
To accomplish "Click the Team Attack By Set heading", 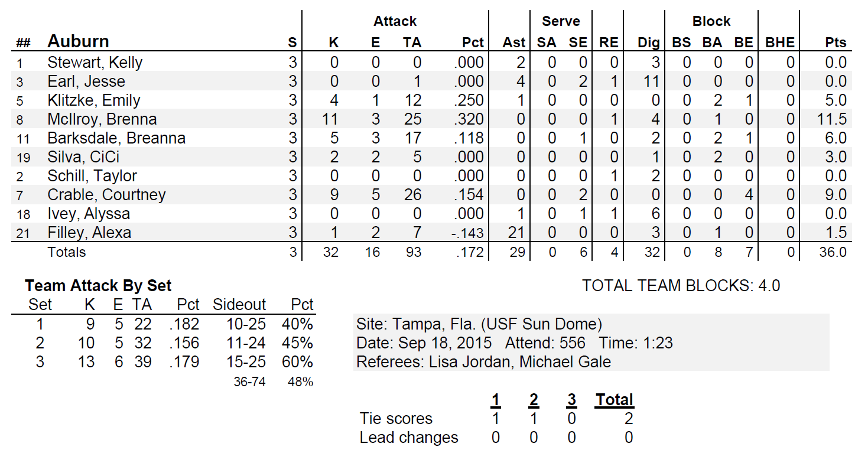I will 98,286.
